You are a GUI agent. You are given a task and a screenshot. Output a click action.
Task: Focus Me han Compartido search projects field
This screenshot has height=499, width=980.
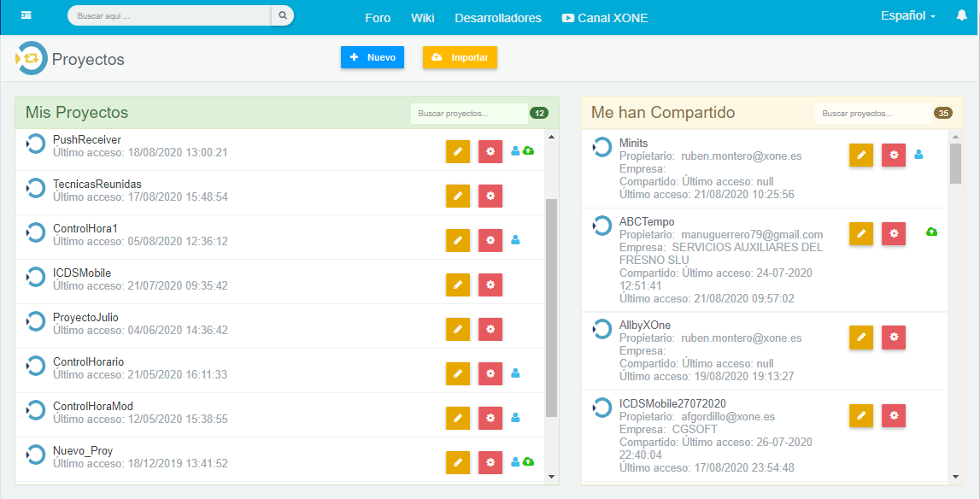(874, 114)
